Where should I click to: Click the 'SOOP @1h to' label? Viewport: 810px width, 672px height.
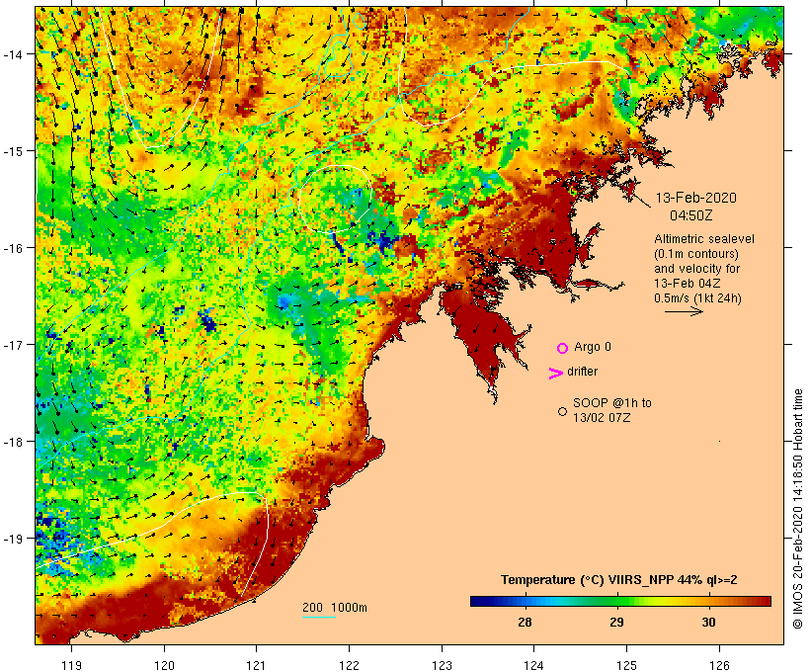(612, 402)
